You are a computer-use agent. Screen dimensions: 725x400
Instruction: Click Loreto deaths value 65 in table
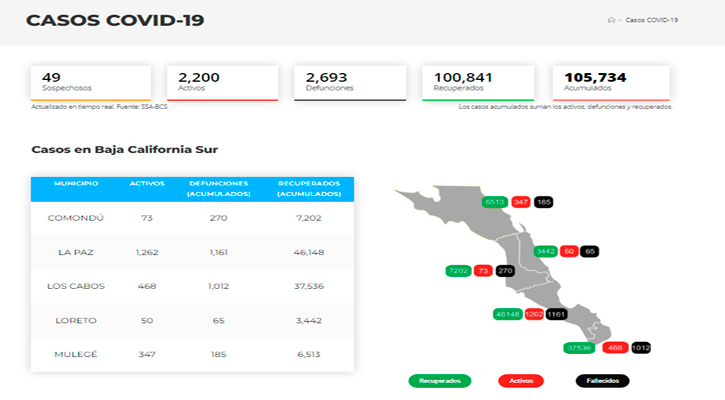tap(219, 320)
